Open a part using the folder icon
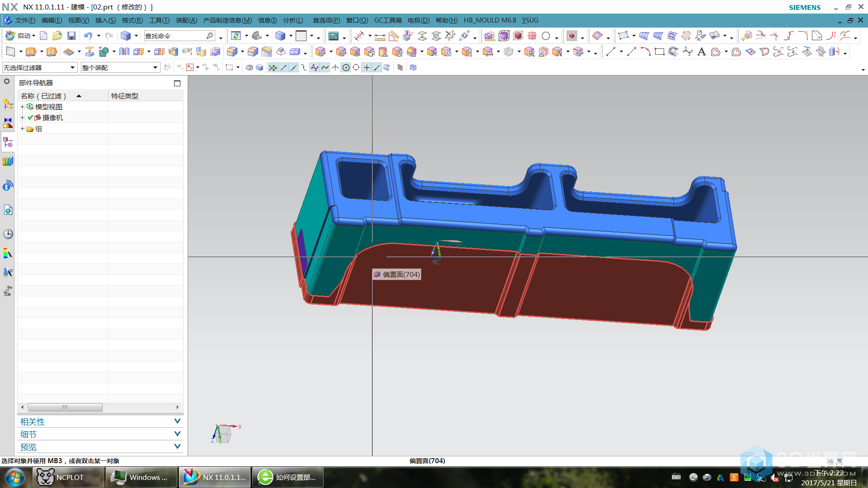868x488 pixels. pos(57,36)
